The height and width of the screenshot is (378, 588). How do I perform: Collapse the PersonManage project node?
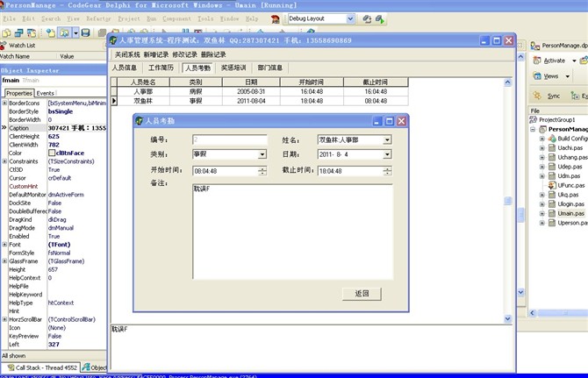[x=533, y=129]
